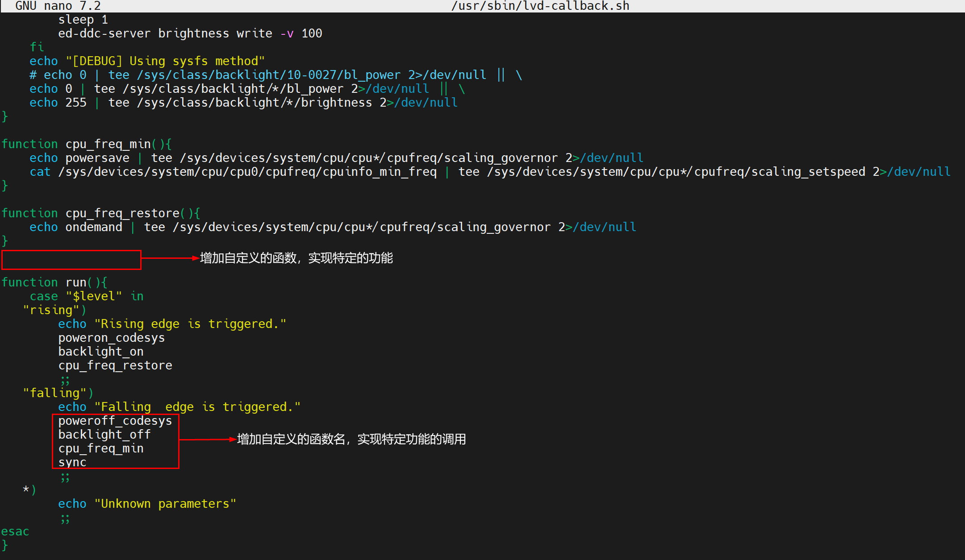Click the "rising") case label

point(54,310)
